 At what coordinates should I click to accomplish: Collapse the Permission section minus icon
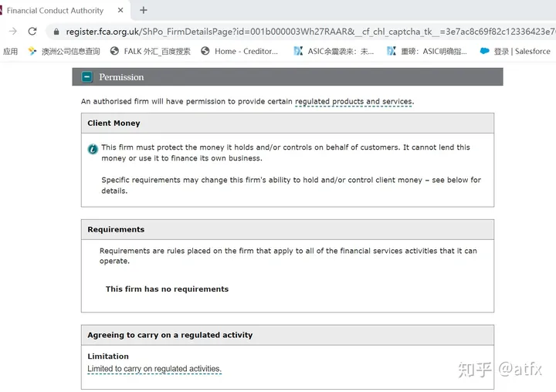pos(87,77)
